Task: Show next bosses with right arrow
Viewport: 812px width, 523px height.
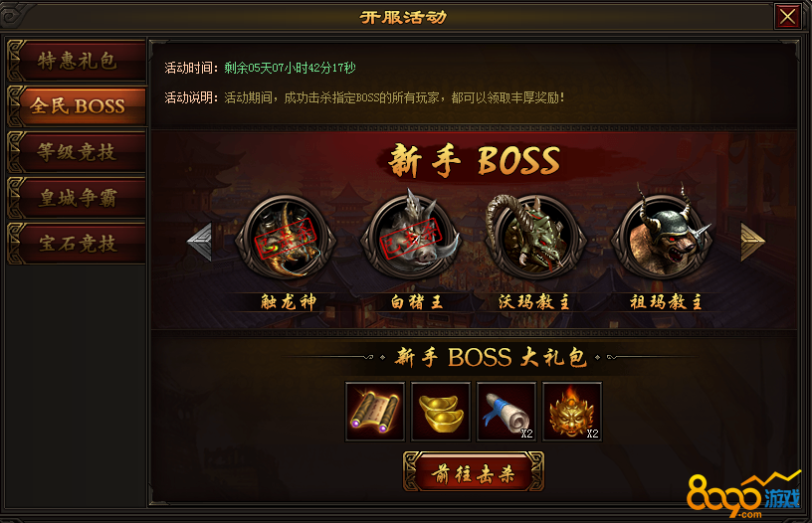Action: coord(752,242)
